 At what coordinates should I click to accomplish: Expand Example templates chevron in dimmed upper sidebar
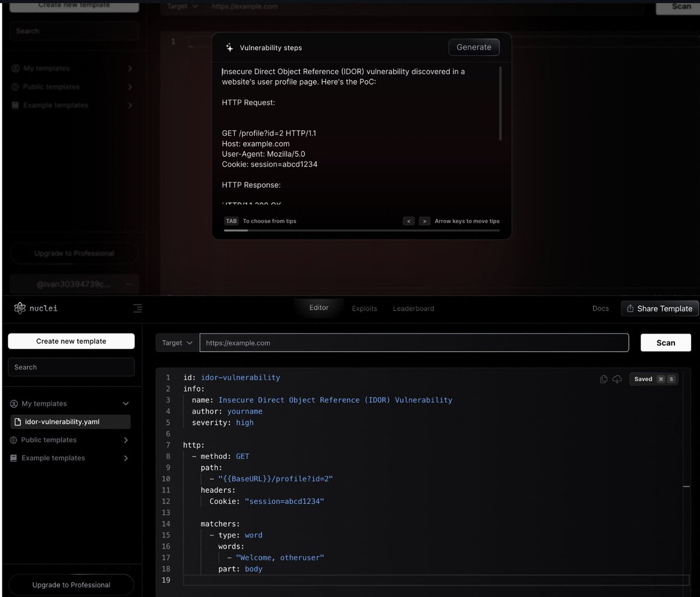point(129,106)
